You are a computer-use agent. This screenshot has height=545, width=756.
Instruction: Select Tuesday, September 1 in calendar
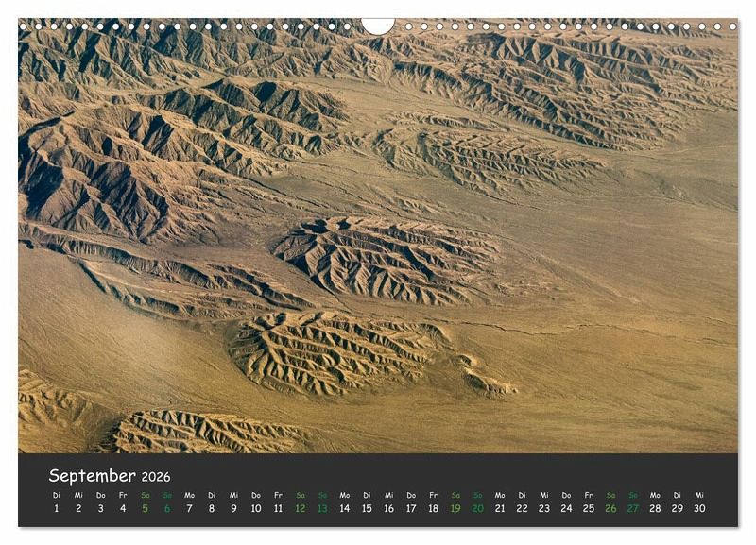(x=56, y=508)
